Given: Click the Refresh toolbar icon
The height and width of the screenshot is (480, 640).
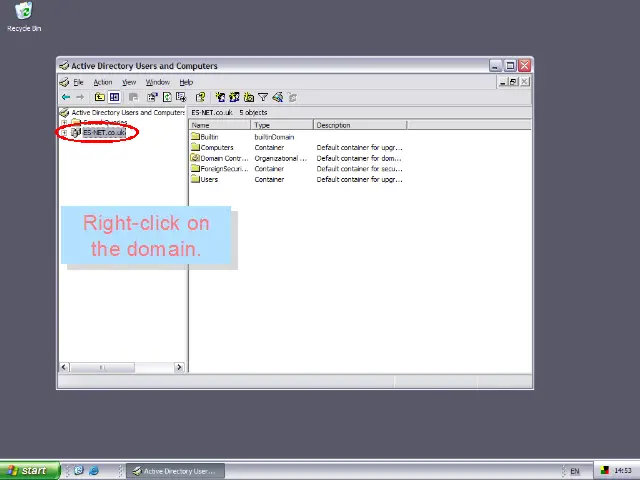Looking at the screenshot, I should click(x=167, y=97).
